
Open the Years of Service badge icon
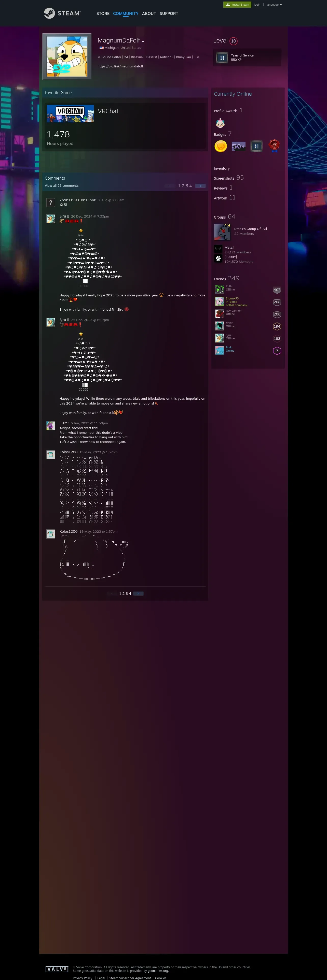[x=222, y=58]
